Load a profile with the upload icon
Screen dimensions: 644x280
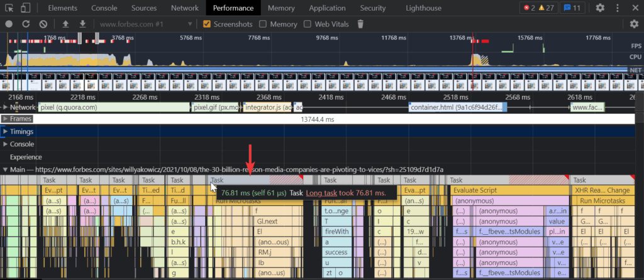click(x=65, y=24)
